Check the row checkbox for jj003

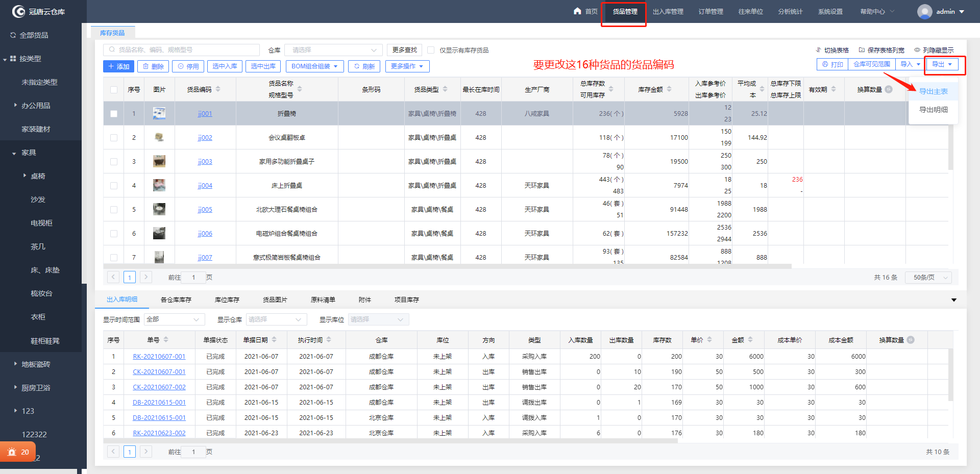114,162
